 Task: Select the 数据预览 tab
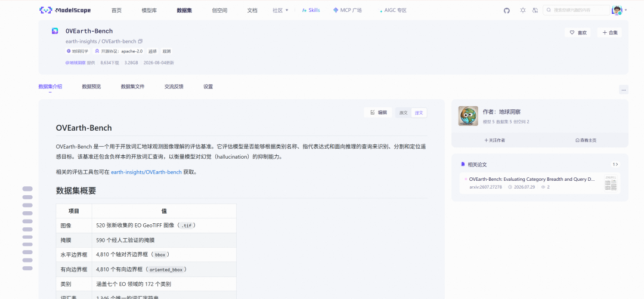coord(91,87)
